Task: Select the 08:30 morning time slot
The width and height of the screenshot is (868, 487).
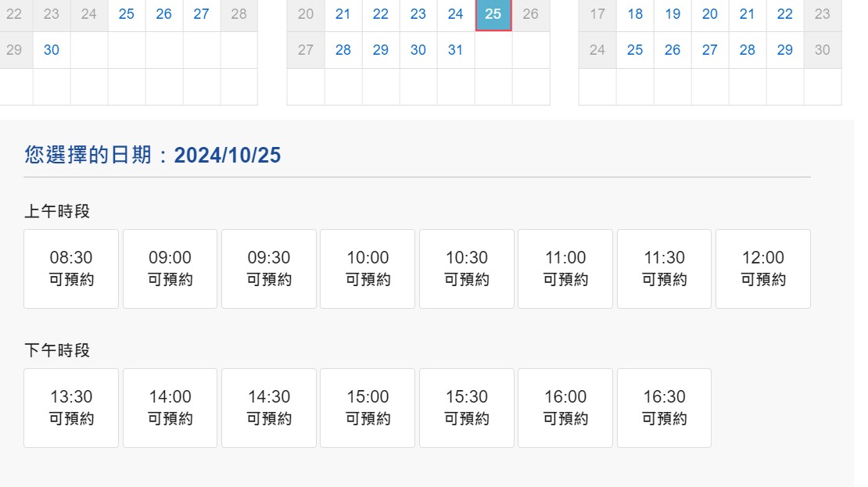Action: 71,268
